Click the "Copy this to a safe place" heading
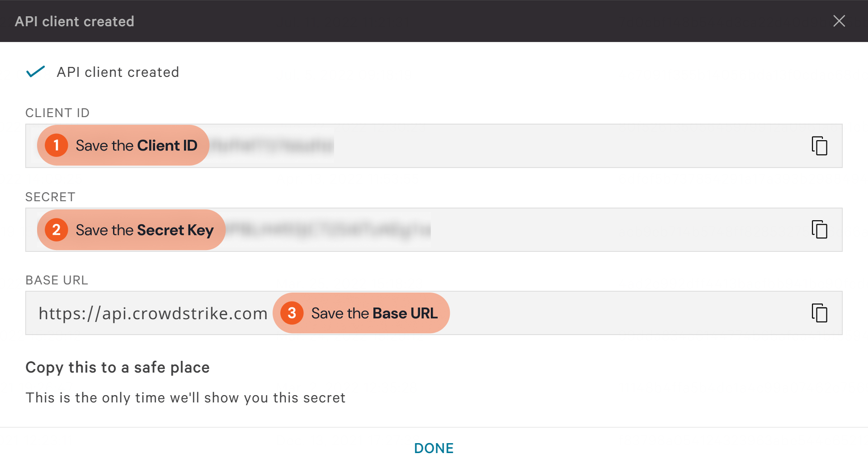The width and height of the screenshot is (868, 468). click(118, 367)
